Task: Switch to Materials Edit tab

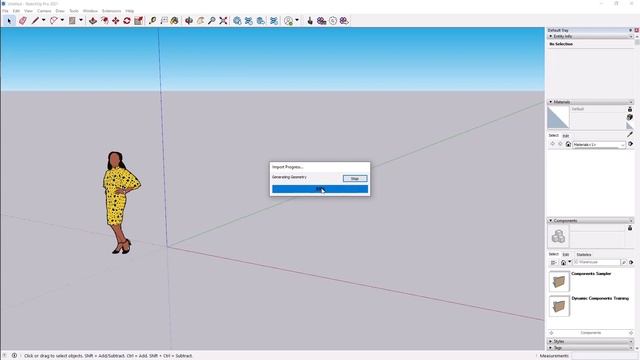Action: (x=566, y=136)
